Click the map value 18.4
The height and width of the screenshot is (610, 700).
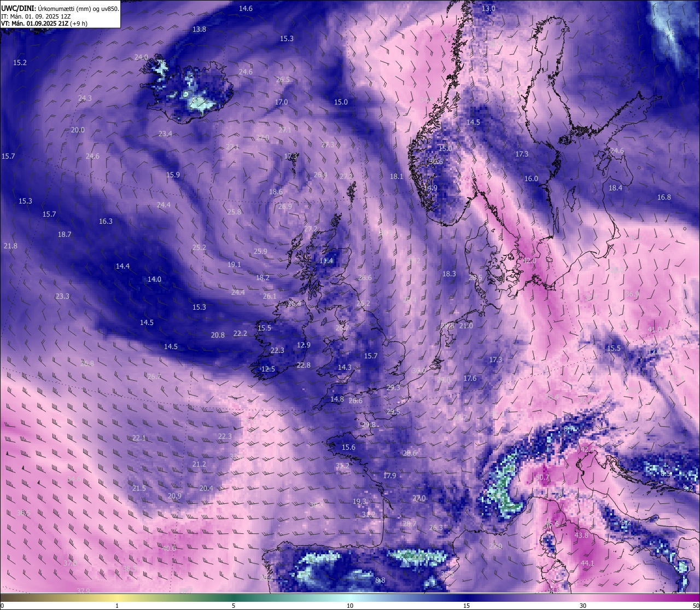(615, 188)
